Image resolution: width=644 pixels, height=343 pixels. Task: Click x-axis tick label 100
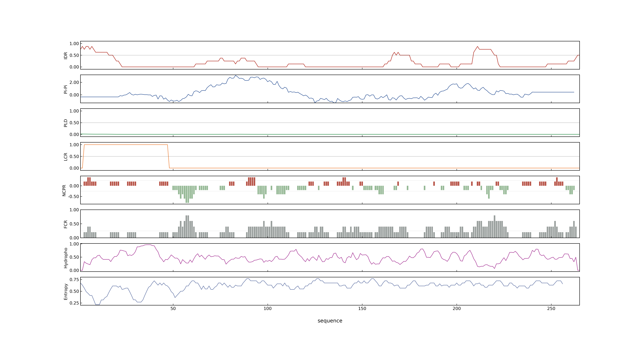point(267,309)
